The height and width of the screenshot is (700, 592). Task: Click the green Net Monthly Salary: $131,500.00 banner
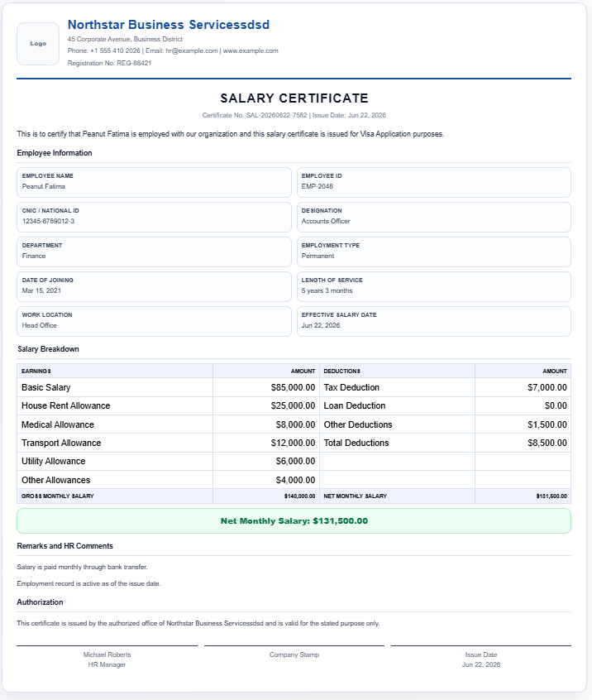[294, 521]
